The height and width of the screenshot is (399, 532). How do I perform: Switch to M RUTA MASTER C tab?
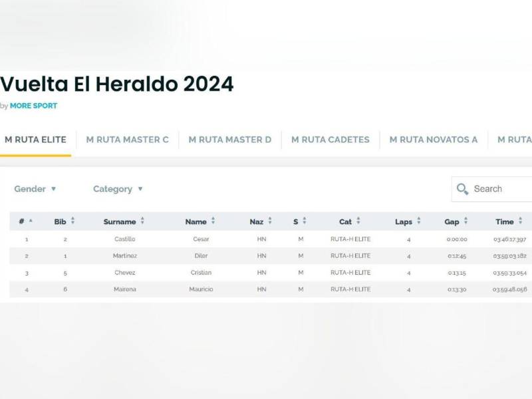tap(128, 140)
